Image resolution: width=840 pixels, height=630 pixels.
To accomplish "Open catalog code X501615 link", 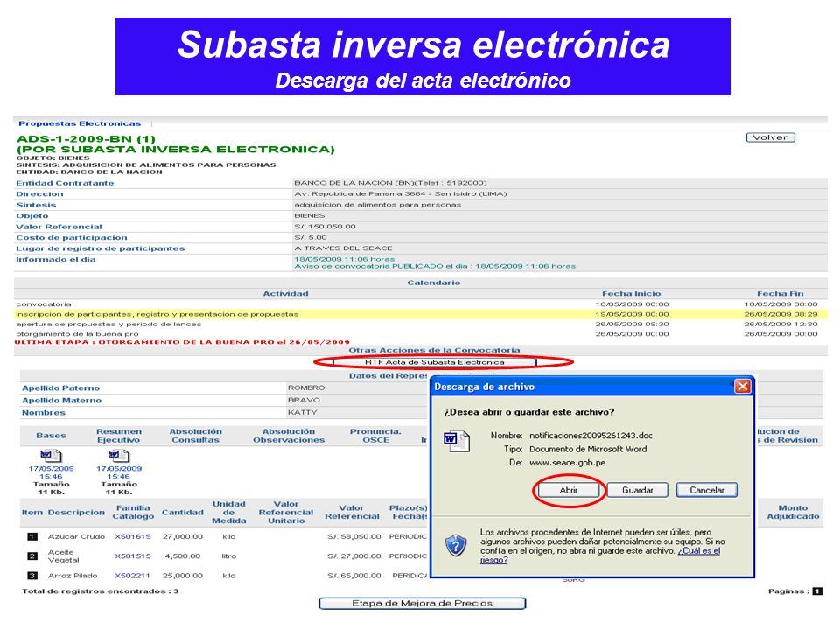I will coord(133,536).
